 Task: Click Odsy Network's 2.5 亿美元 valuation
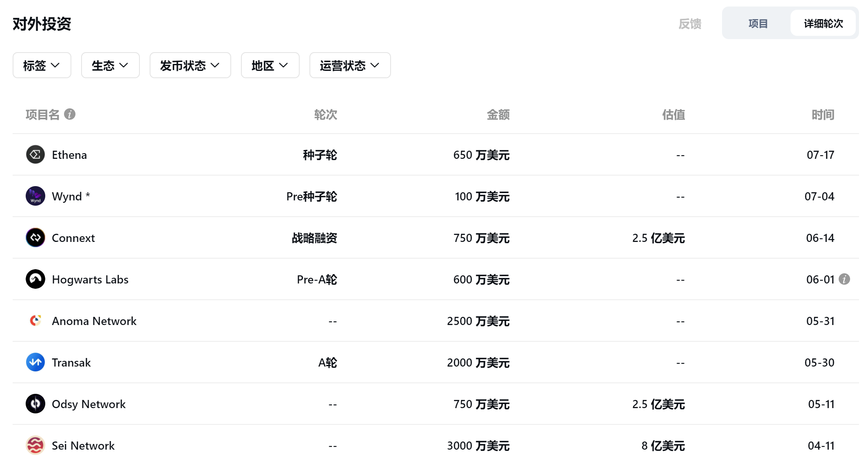(x=658, y=404)
